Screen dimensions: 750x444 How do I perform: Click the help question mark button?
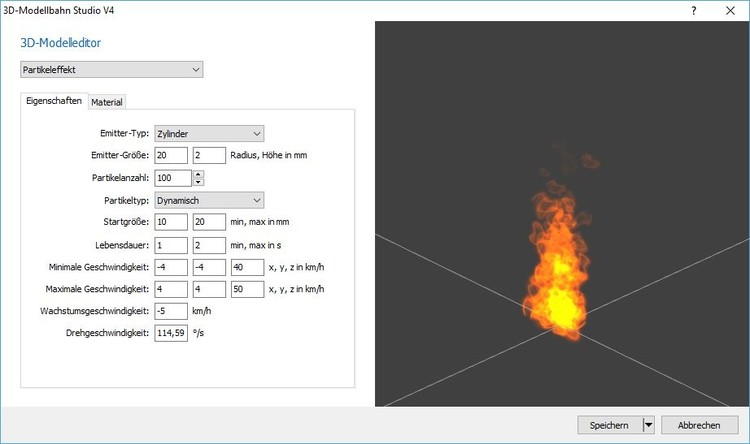coord(693,9)
